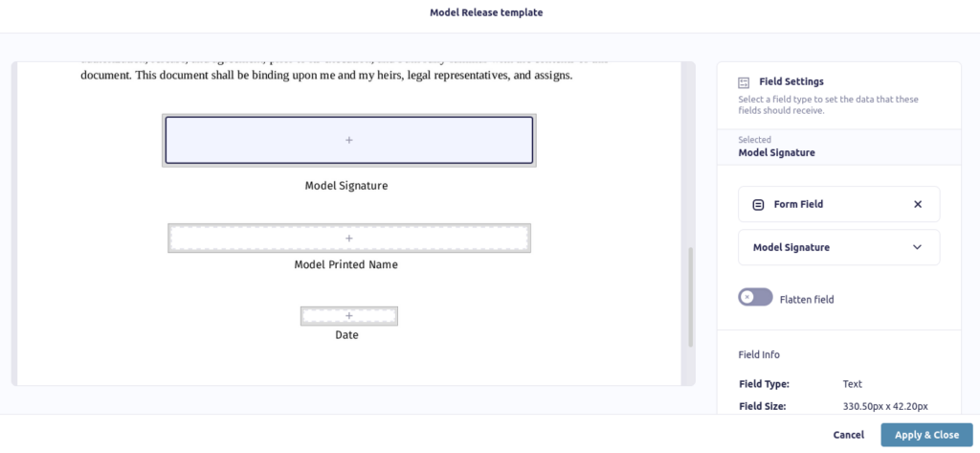This screenshot has width=980, height=453.
Task: Select the Model Signature field box
Action: tap(348, 140)
